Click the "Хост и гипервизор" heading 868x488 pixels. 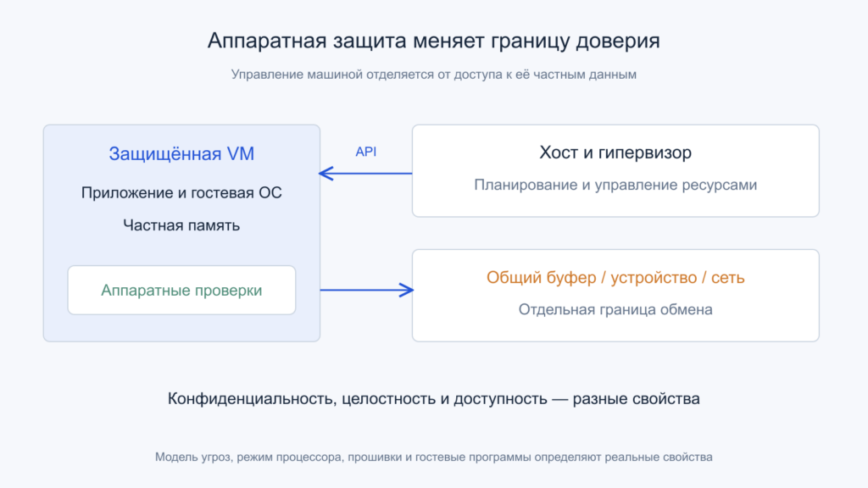pos(615,152)
